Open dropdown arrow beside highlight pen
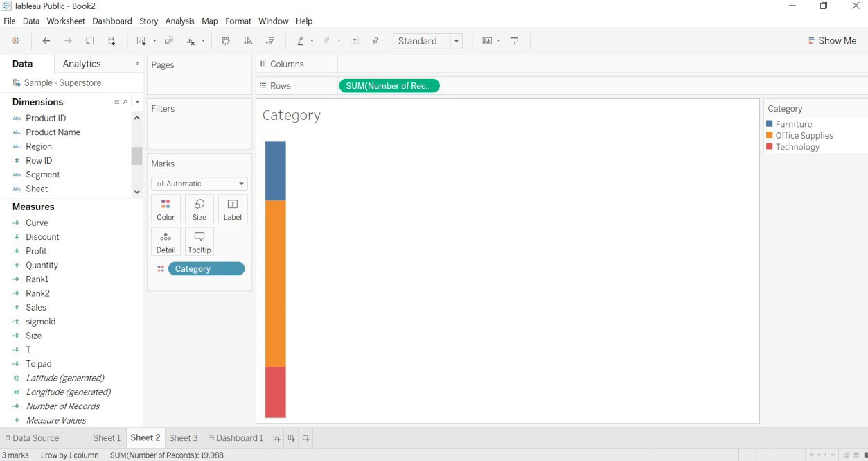868x461 pixels. (312, 41)
